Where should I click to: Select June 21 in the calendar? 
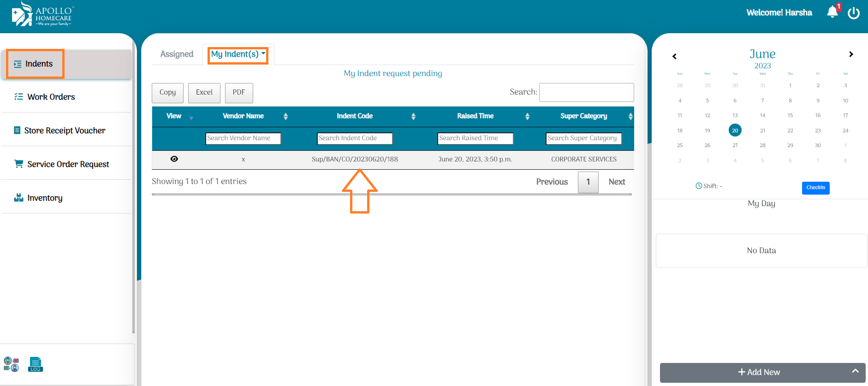click(x=763, y=131)
